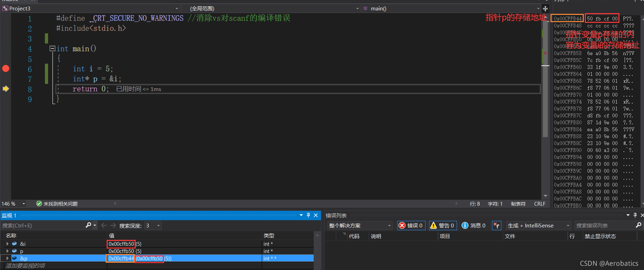Click the search magnifier in the Watch 1 panel

point(88,225)
